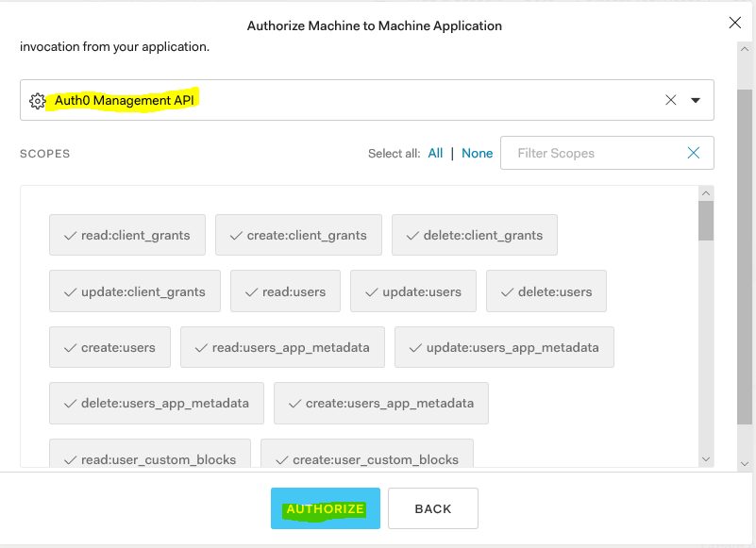Click the gear icon beside Auth0 Management API
This screenshot has width=756, height=548.
38,100
